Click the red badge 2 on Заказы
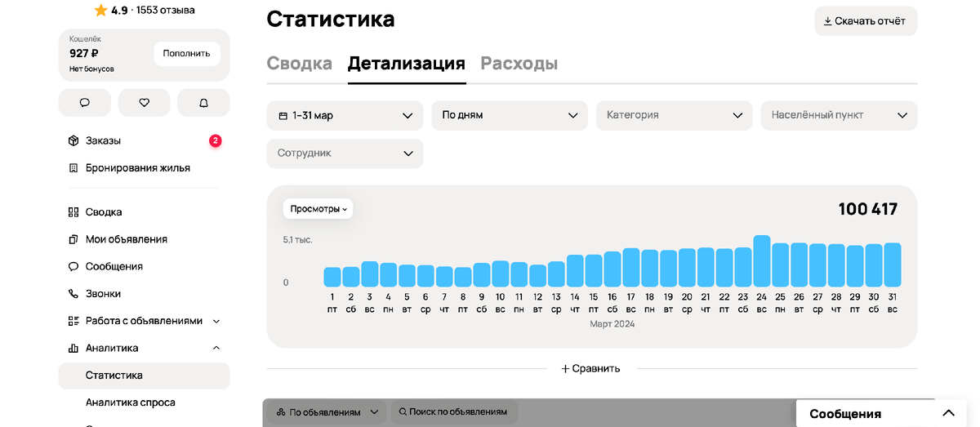This screenshot has width=980, height=427. tap(215, 140)
